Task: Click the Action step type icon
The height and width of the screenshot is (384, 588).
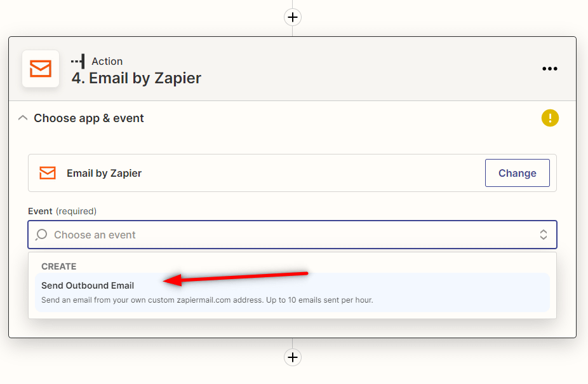Action: 78,61
